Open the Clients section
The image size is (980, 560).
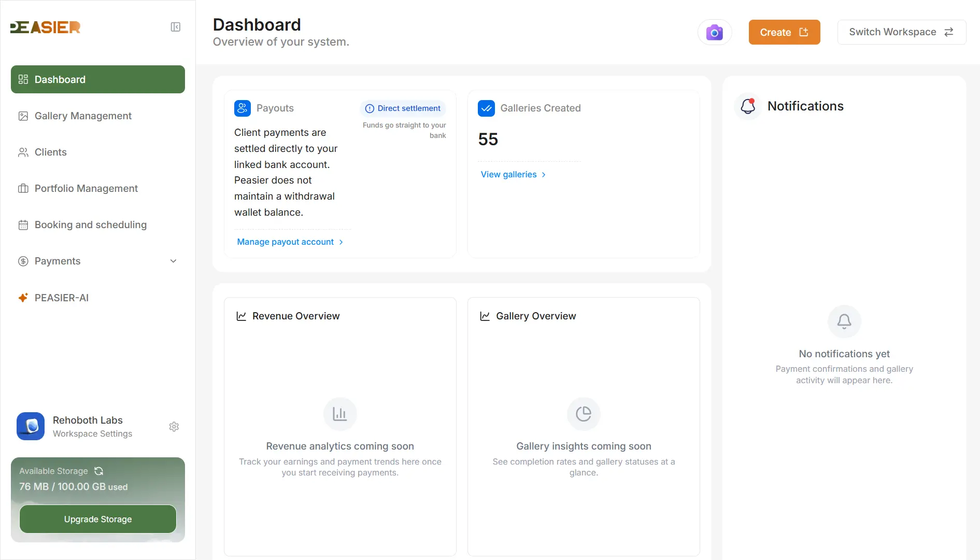tap(50, 152)
